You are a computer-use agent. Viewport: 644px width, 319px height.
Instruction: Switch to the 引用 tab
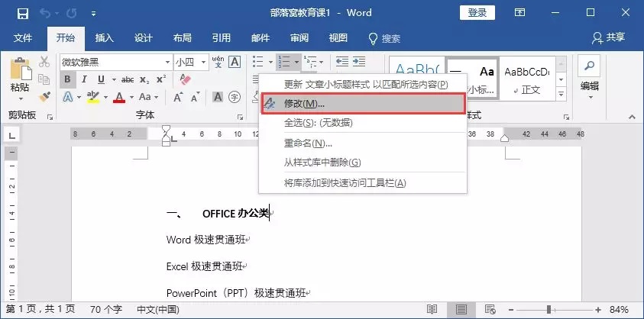point(221,38)
